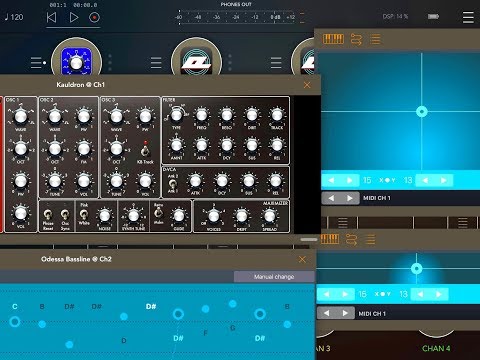Screen dimensions: 480x360
Task: Increase Y CC value in upper XY pad
Action: pos(444,180)
